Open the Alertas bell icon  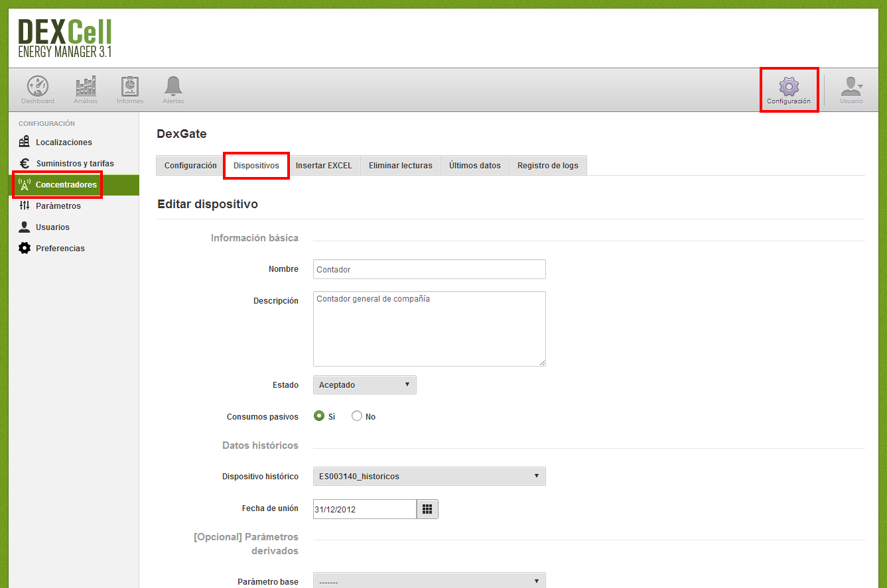pyautogui.click(x=173, y=86)
